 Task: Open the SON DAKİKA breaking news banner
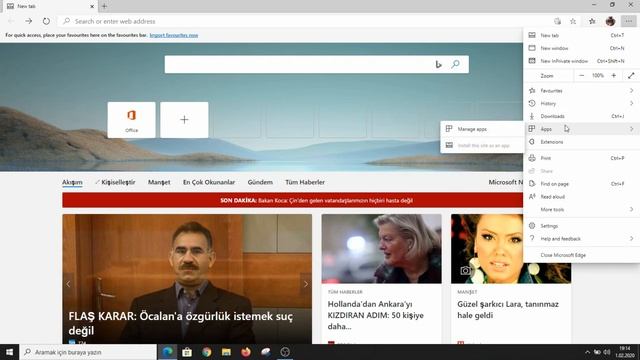pos(293,200)
